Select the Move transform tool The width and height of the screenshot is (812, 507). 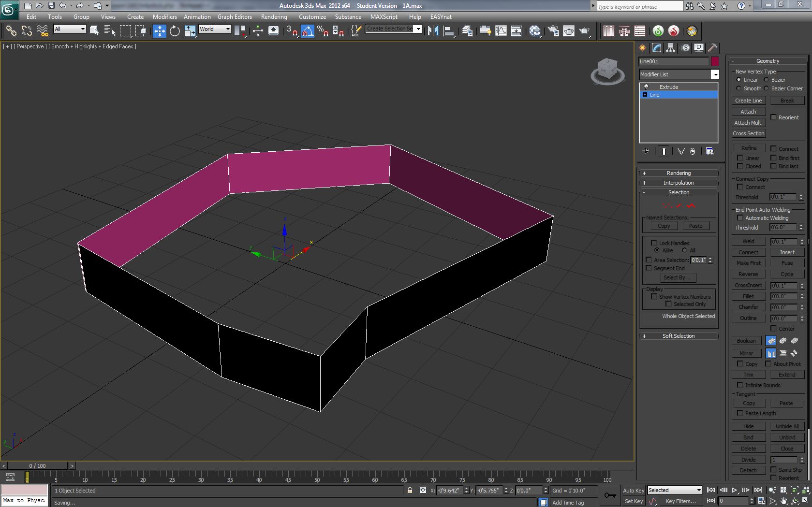[159, 31]
